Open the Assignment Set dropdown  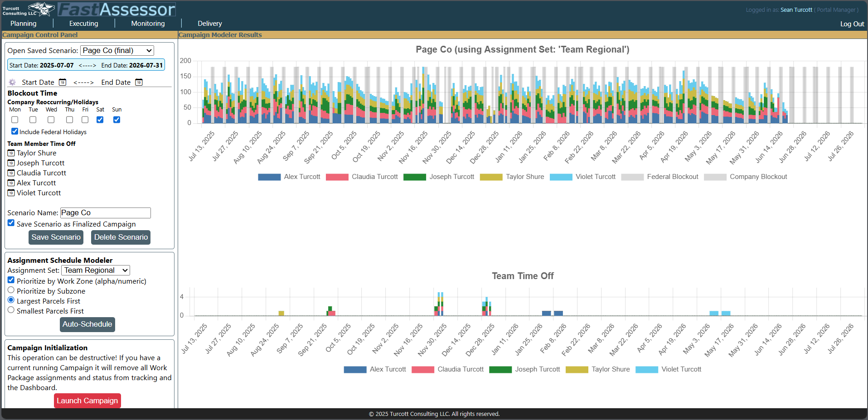pyautogui.click(x=96, y=270)
